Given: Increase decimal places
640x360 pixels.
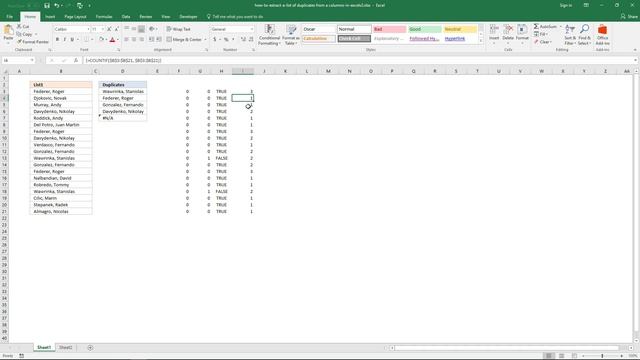Looking at the screenshot, I should 243,40.
